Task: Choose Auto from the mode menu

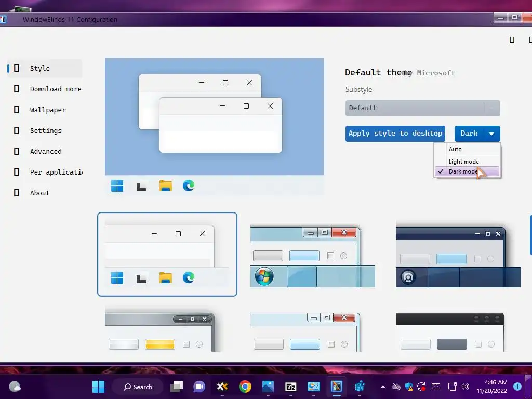Action: point(467,149)
